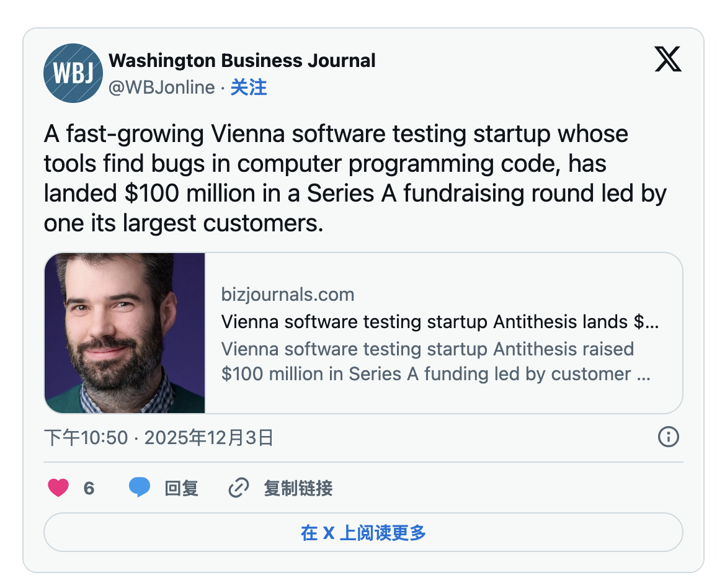Viewport: 717px width, 588px height.
Task: Click the WBJ profile avatar
Action: click(x=73, y=73)
